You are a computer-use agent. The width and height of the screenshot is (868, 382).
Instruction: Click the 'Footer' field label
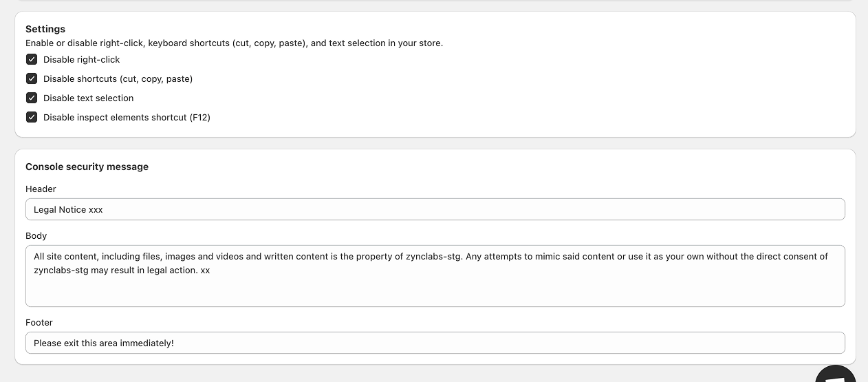pyautogui.click(x=39, y=322)
